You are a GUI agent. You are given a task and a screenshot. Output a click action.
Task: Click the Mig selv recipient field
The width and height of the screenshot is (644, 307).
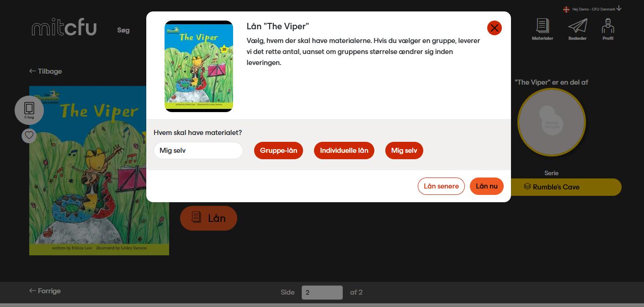[198, 151]
